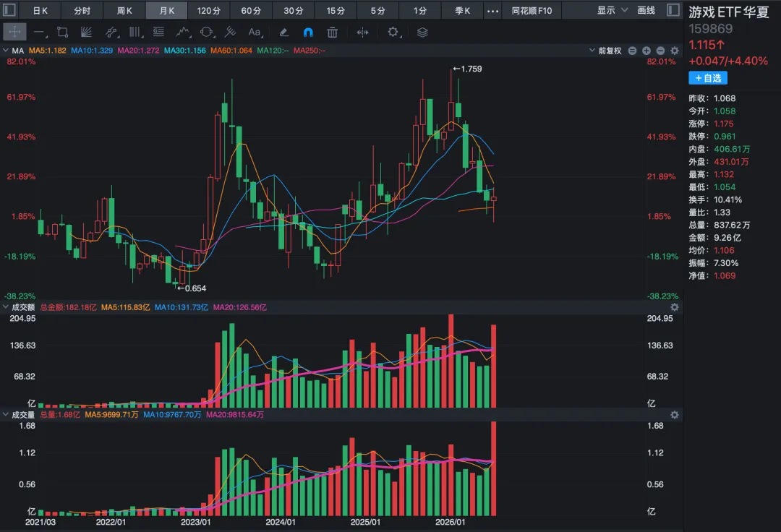Collapse the 成交额 indicator chevron
781x532 pixels.
[6, 307]
